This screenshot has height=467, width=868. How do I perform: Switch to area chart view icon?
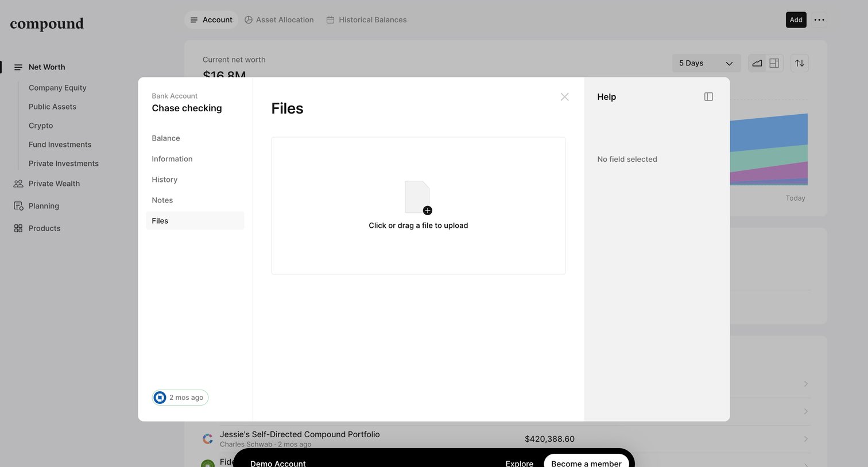click(757, 63)
